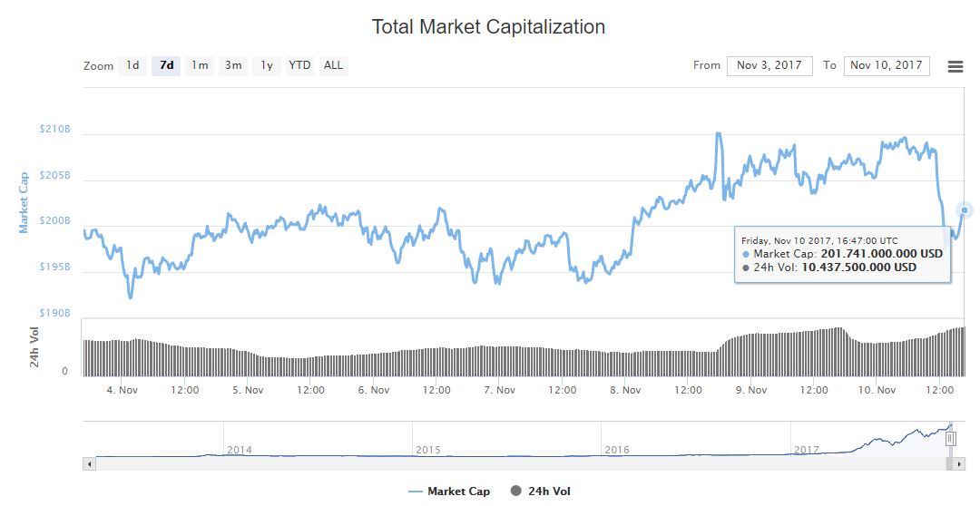Click the To date field
Screen dimensions: 980x506
(886, 65)
